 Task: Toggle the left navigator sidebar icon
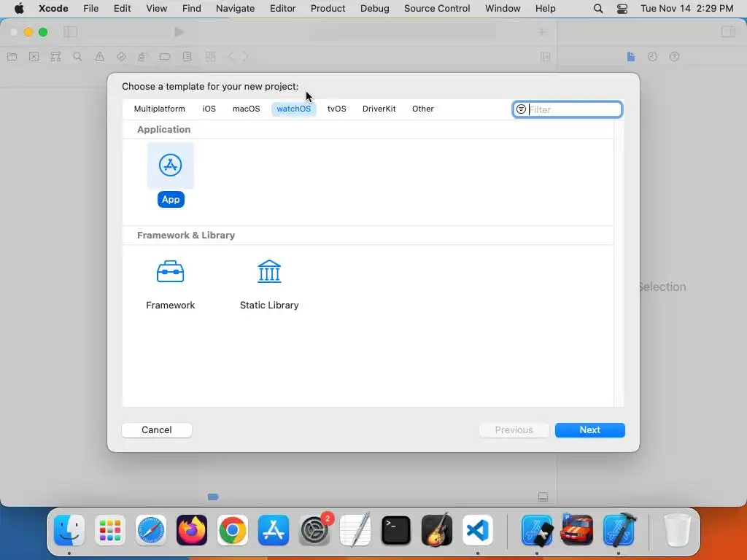pyautogui.click(x=70, y=32)
